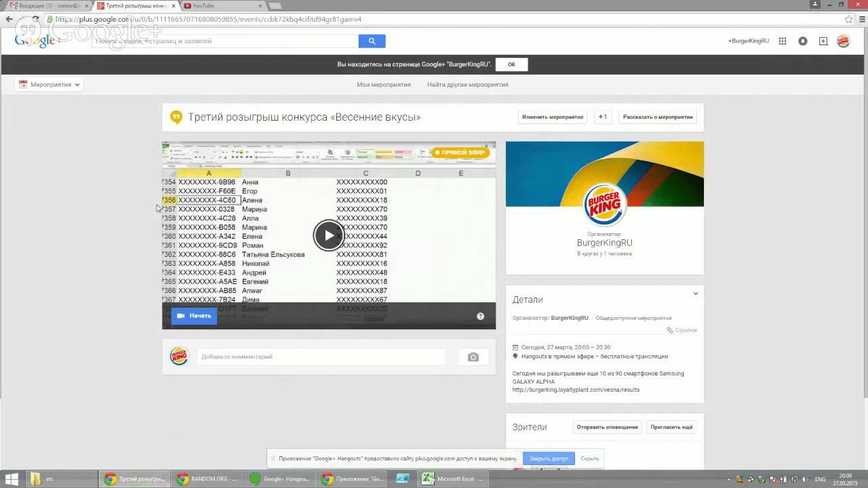Click in the Добавьте комментарий field
868x488 pixels.
(x=321, y=357)
